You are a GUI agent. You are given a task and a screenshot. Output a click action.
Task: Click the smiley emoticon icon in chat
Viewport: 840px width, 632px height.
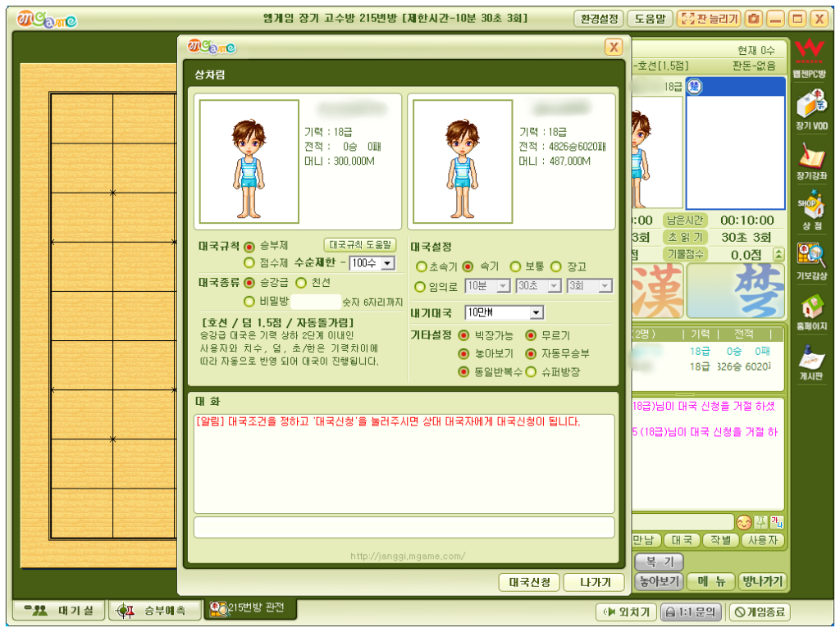(x=743, y=522)
